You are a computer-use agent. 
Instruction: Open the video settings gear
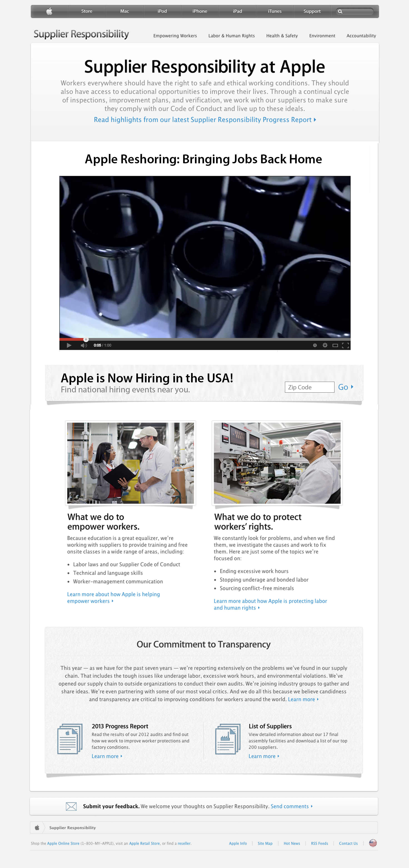pyautogui.click(x=325, y=345)
